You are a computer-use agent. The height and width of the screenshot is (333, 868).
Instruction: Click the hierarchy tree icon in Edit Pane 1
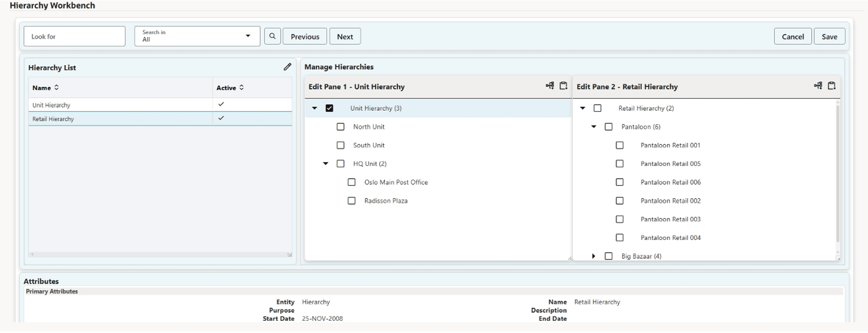(x=549, y=86)
